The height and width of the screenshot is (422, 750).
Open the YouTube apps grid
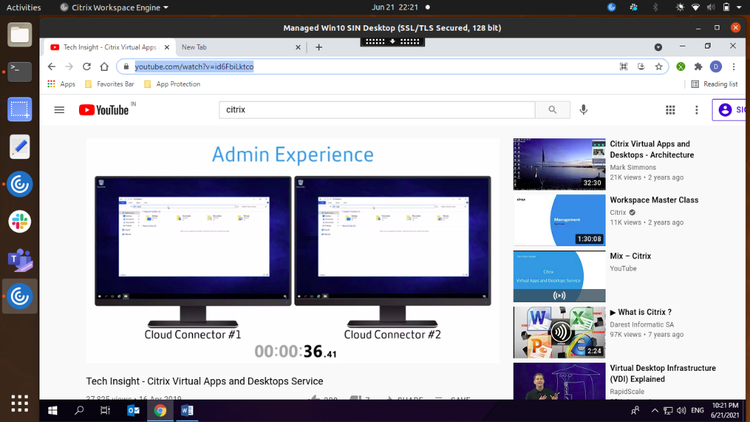[670, 110]
